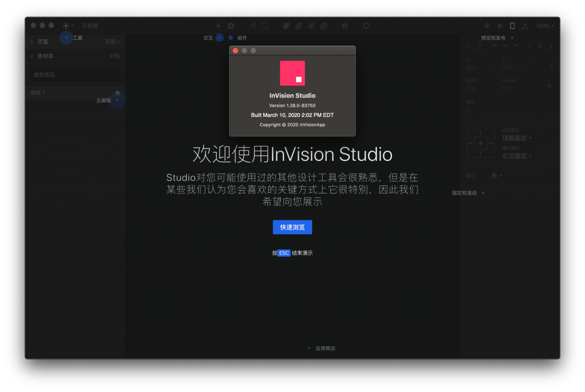Click the upload share icon

click(525, 26)
